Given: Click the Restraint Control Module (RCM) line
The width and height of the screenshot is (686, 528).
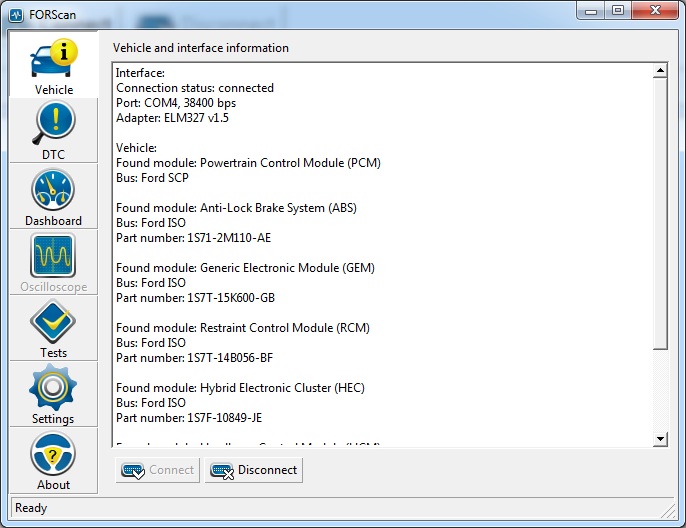Looking at the screenshot, I should 243,328.
